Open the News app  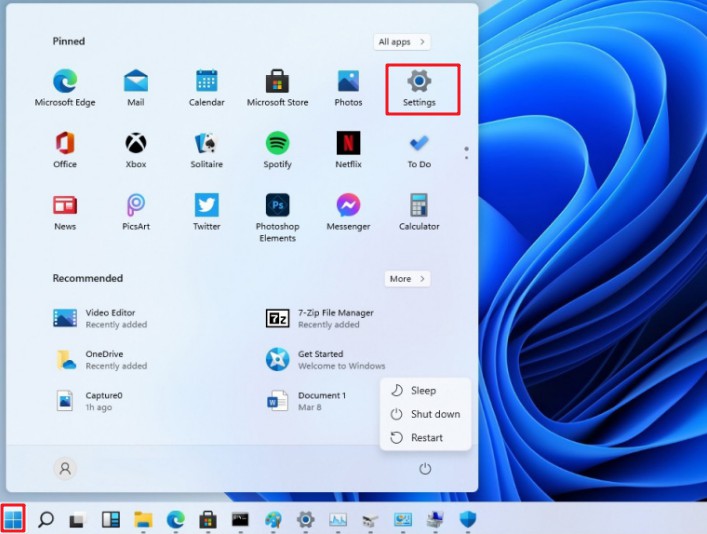(65, 212)
